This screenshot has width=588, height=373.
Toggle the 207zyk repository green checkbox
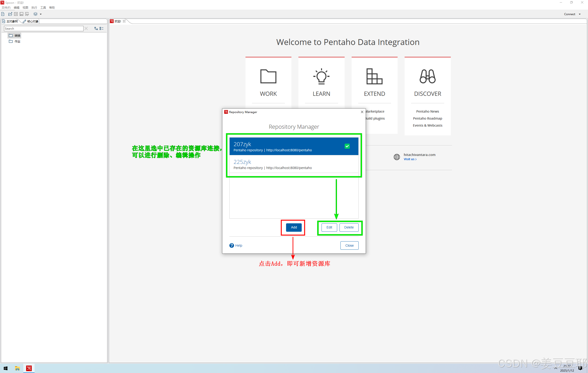(x=347, y=146)
